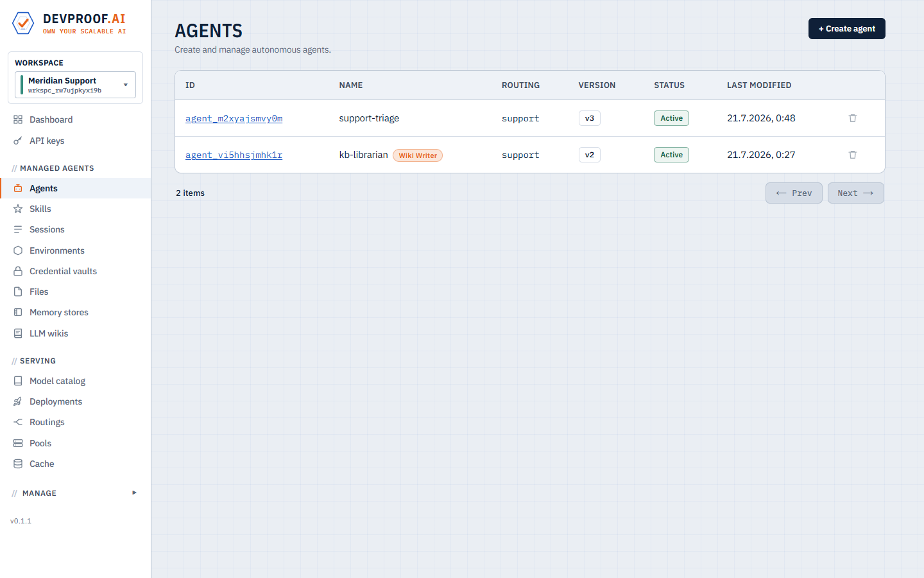
Task: Go to Dashboard in the sidebar
Action: 75,119
